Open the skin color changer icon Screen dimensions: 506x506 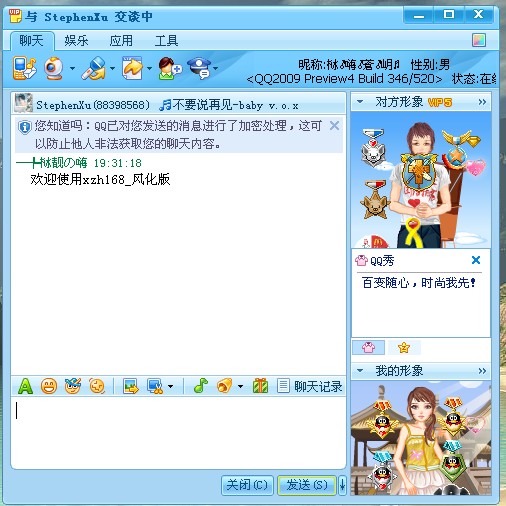[479, 40]
